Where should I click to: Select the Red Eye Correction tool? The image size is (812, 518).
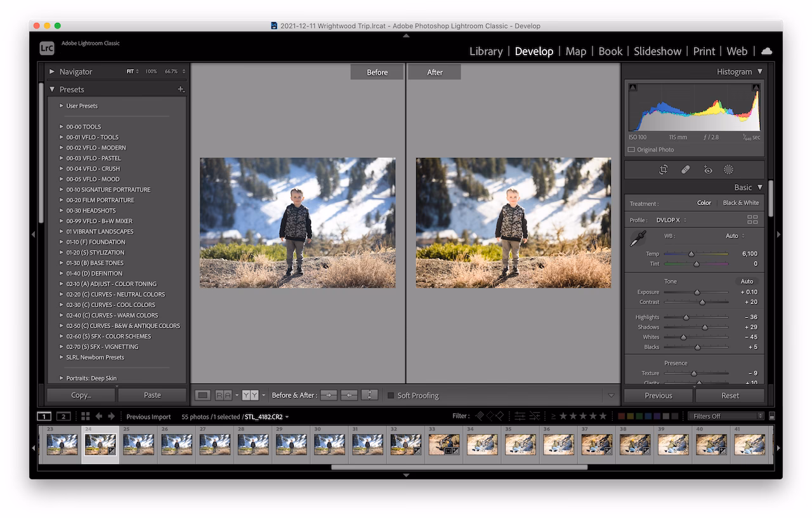(x=709, y=169)
